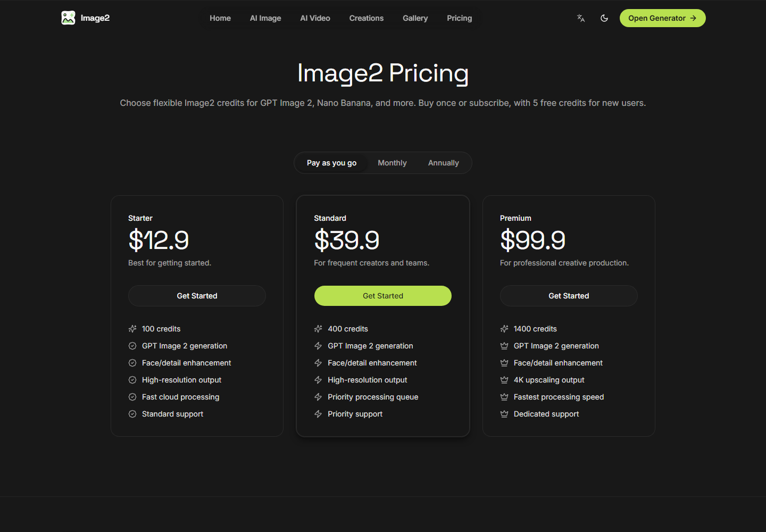The width and height of the screenshot is (766, 532).
Task: Click 'Fastest processing speed' feature text
Action: [559, 397]
